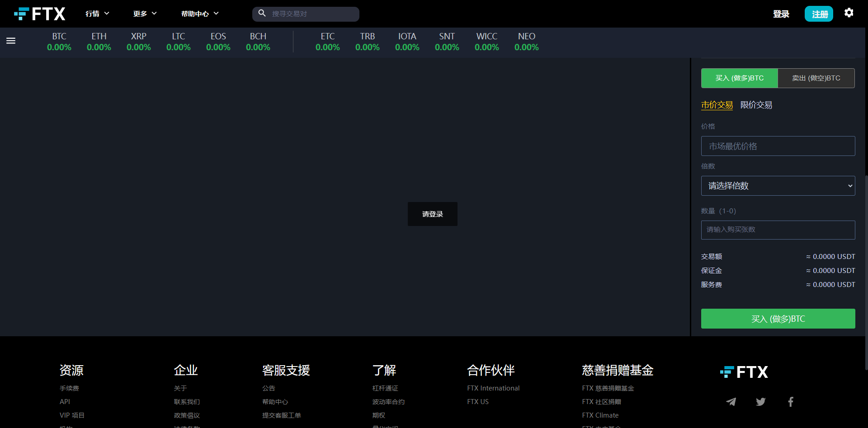Open the 波动率合约 footer link
This screenshot has width=868, height=428.
[388, 402]
